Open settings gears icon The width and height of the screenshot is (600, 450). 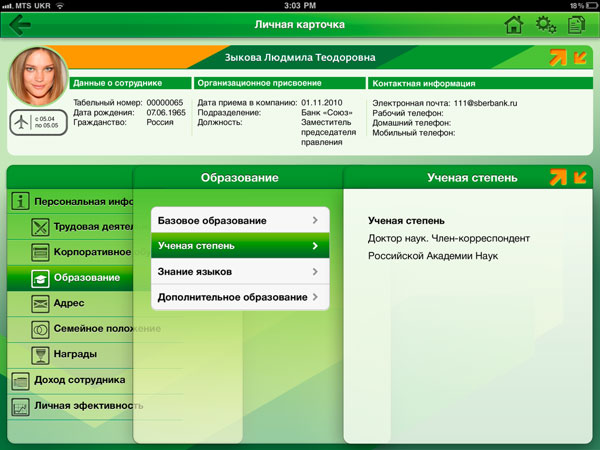point(546,25)
